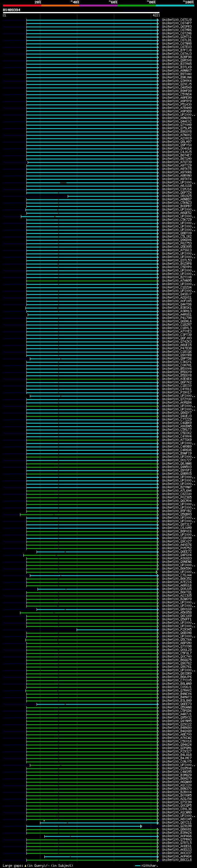Screen dimensions: 197x868
Task: Select hit label UniRef100_A0PAG4
Action: [177, 857]
